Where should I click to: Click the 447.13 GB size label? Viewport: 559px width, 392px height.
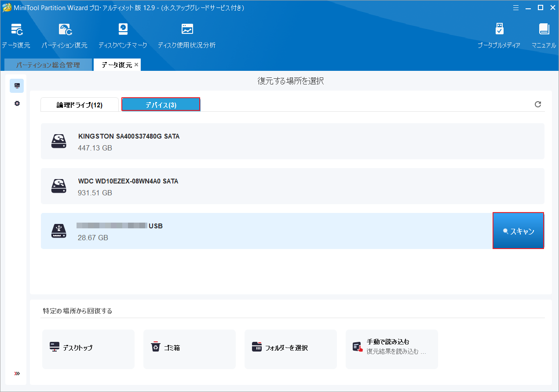click(x=95, y=148)
